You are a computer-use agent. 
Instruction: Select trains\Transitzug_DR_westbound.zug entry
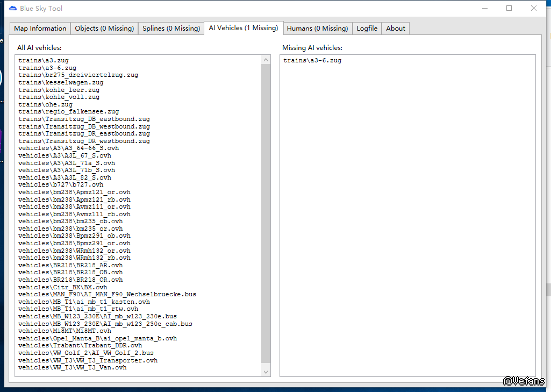pos(84,141)
